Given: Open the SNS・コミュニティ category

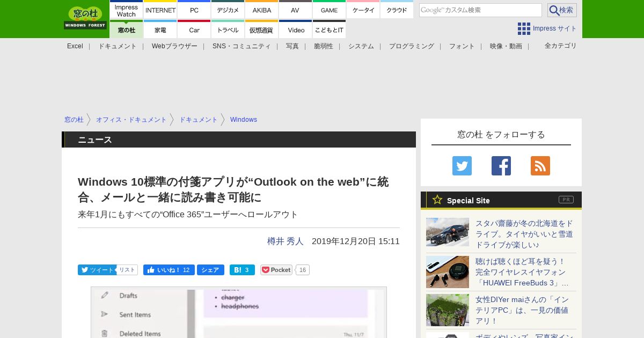Looking at the screenshot, I should click(x=241, y=46).
